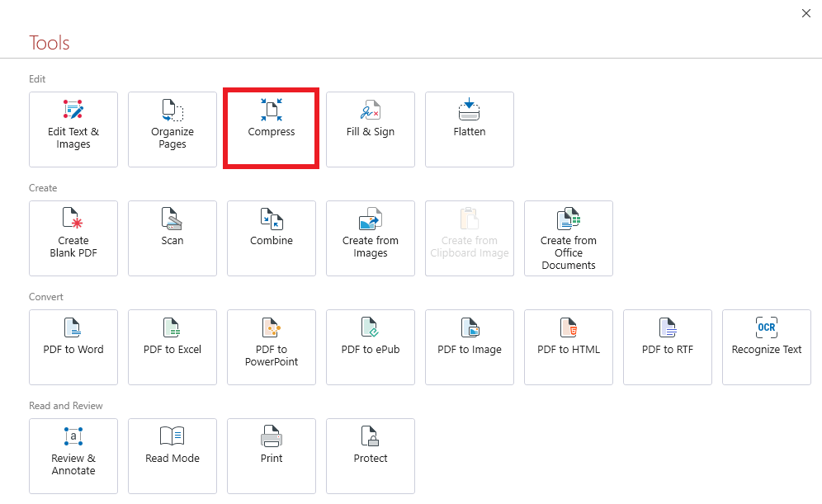Select PDF to PowerPoint conversion
822x504 pixels.
coord(272,347)
